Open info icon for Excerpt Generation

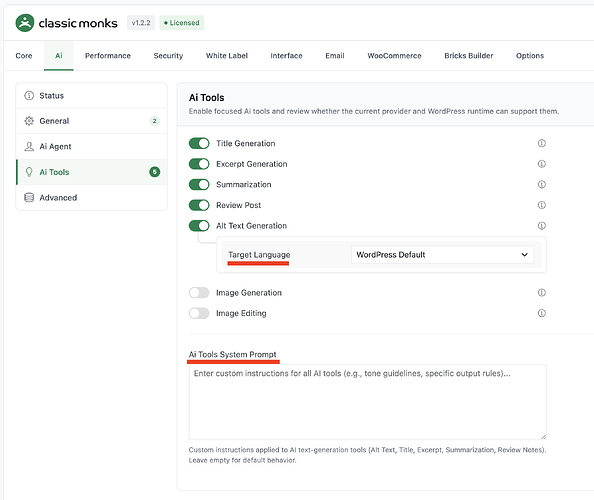542,164
